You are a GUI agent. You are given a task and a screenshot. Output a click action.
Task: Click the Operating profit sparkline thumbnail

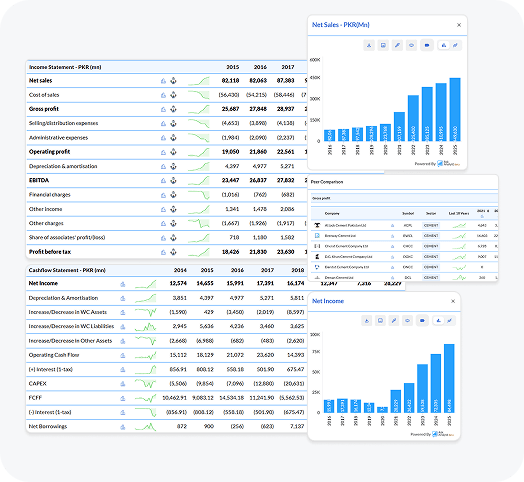199,152
